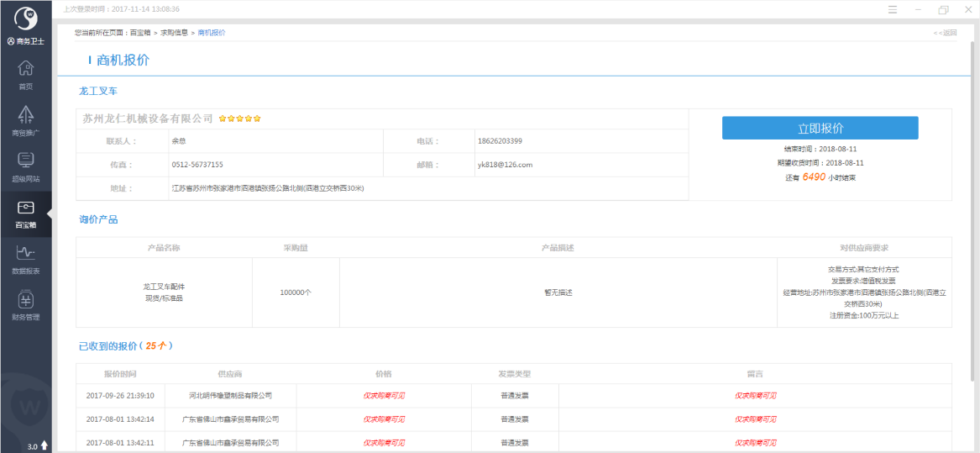Click the 留言 column header
The height and width of the screenshot is (453, 980).
pos(755,373)
